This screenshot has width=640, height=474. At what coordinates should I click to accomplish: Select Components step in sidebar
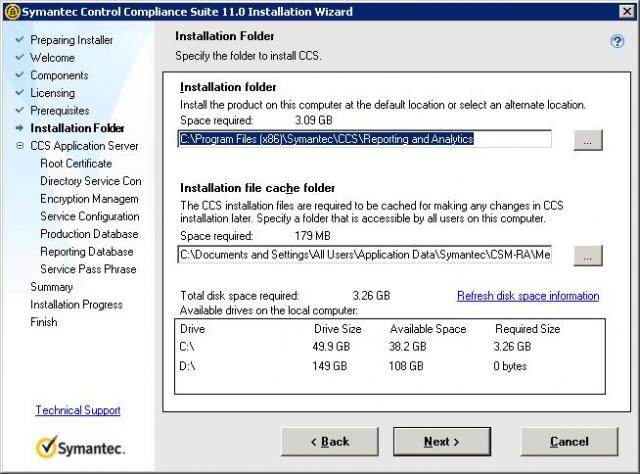pyautogui.click(x=59, y=75)
